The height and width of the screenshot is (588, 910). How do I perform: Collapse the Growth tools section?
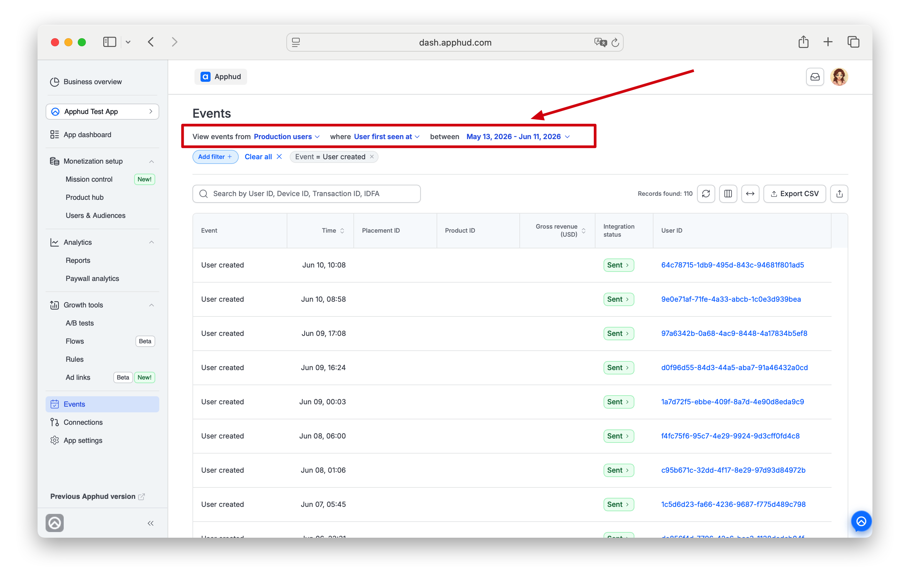click(x=151, y=305)
